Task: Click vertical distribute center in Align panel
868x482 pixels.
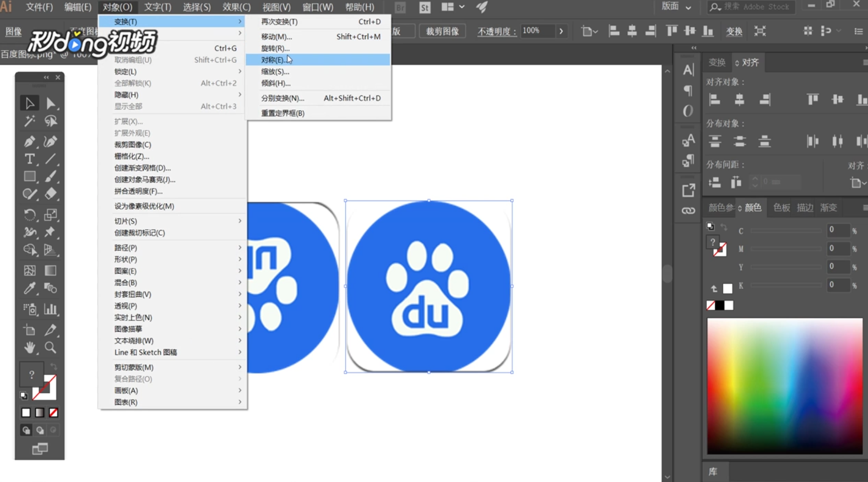Action: (x=740, y=142)
